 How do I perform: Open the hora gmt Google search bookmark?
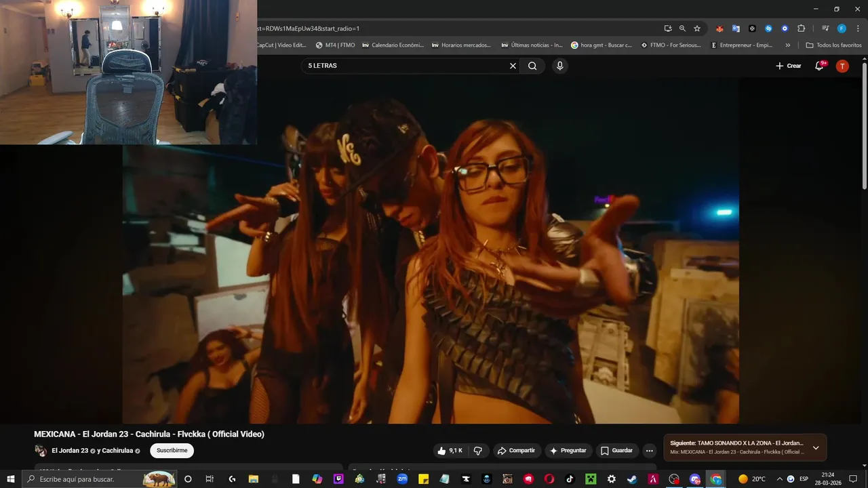[601, 45]
